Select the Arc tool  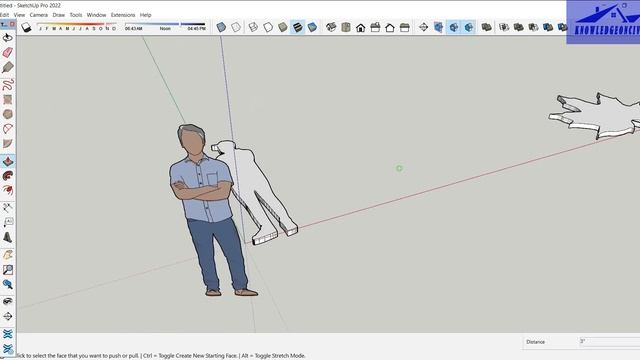7,129
